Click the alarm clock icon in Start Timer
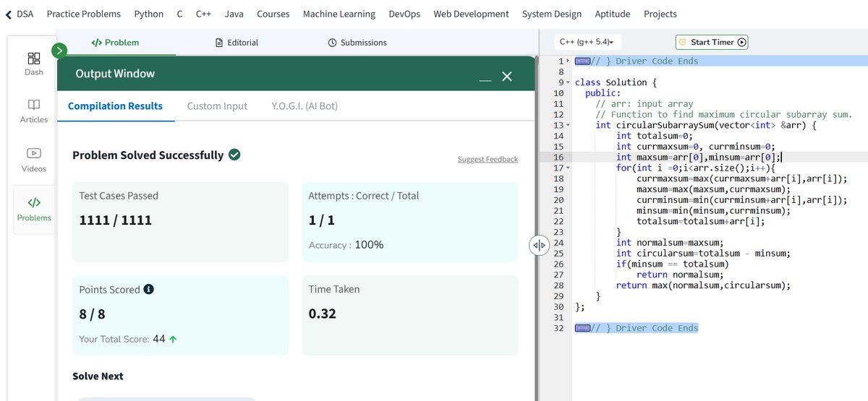Image resolution: width=868 pixels, height=401 pixels. tap(681, 42)
